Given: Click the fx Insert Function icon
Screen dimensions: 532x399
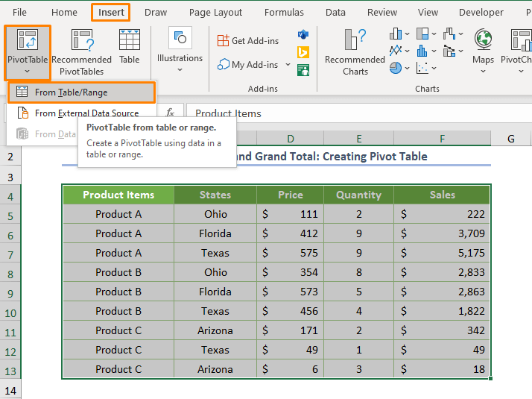Looking at the screenshot, I should pyautogui.click(x=170, y=113).
